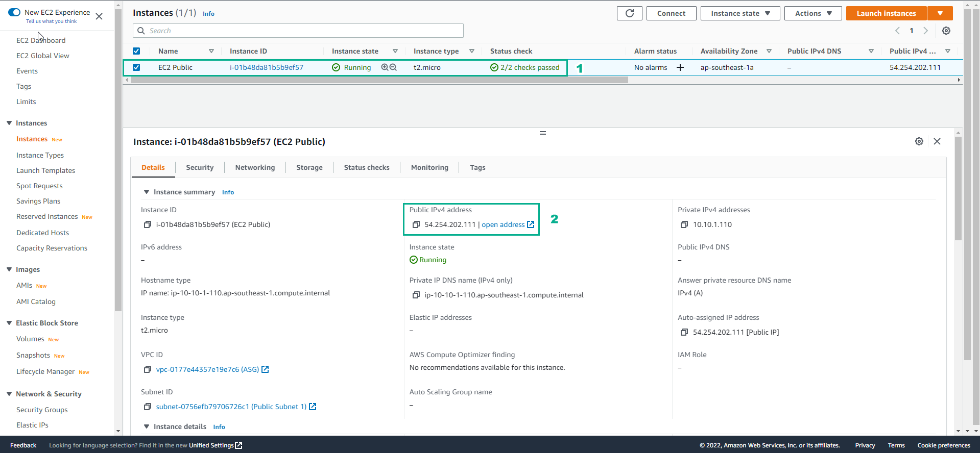The image size is (980, 453).
Task: Close the instance detail panel
Action: click(x=937, y=141)
